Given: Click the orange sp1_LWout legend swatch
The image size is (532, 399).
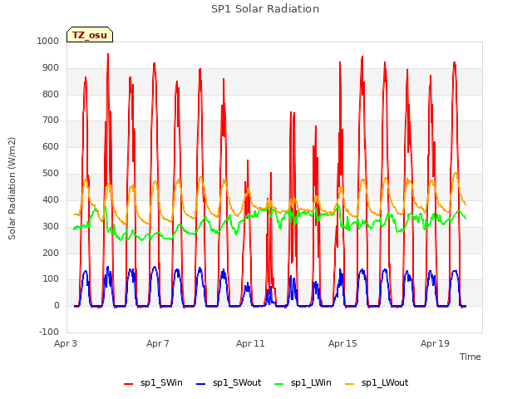Looking at the screenshot, I should pyautogui.click(x=349, y=384).
